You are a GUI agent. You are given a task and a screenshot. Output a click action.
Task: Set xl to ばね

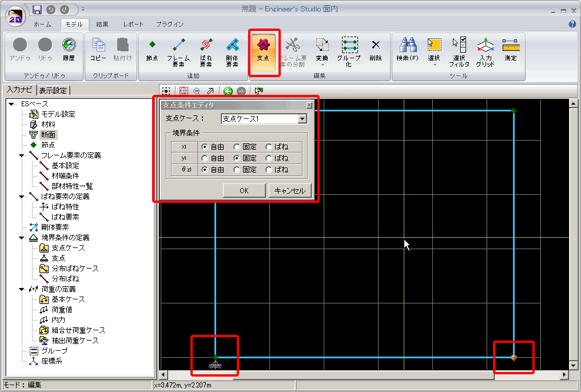269,147
